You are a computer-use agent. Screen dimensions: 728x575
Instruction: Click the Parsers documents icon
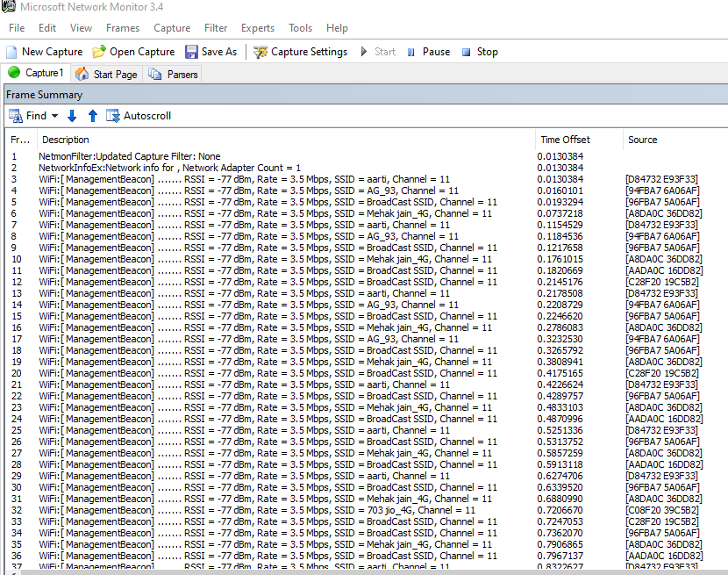[154, 75]
